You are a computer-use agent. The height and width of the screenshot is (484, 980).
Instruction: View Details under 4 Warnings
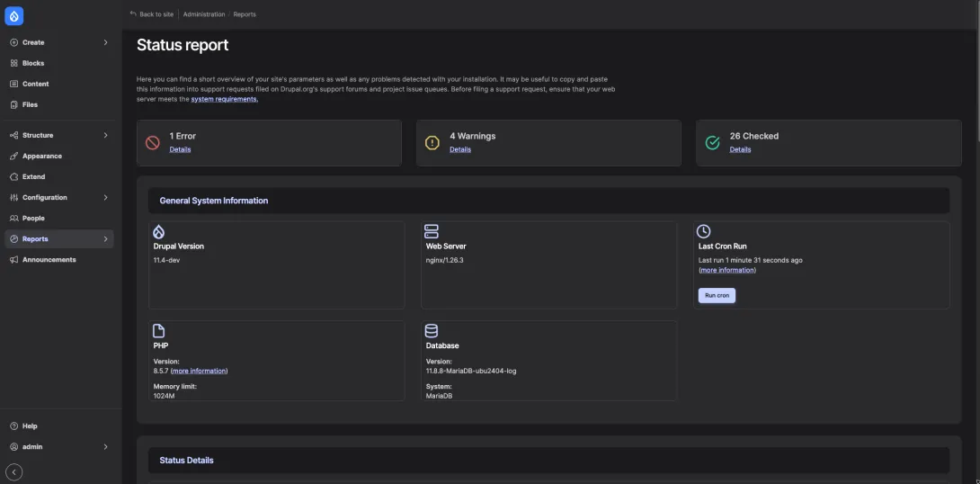pyautogui.click(x=460, y=149)
